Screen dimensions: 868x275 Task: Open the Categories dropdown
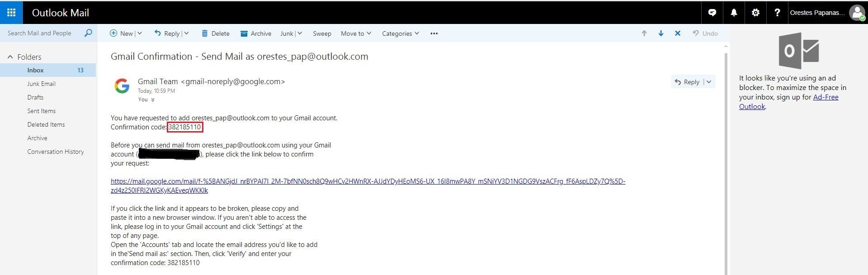pyautogui.click(x=401, y=33)
